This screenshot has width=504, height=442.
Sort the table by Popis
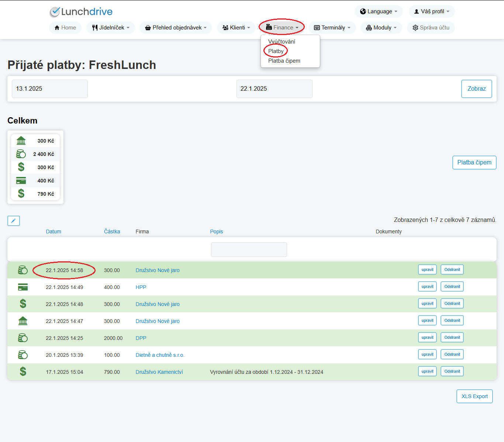pos(217,232)
